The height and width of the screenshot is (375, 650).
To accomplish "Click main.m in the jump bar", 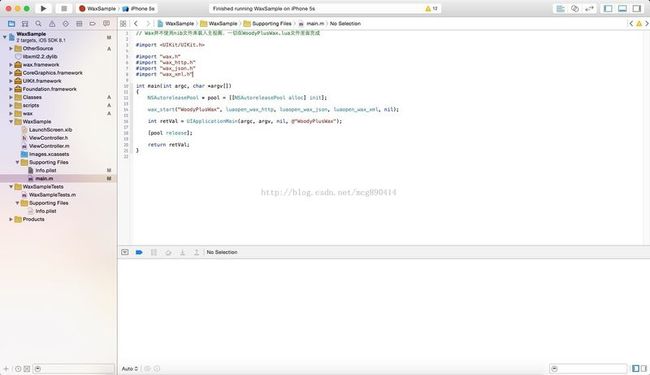I will tap(311, 24).
